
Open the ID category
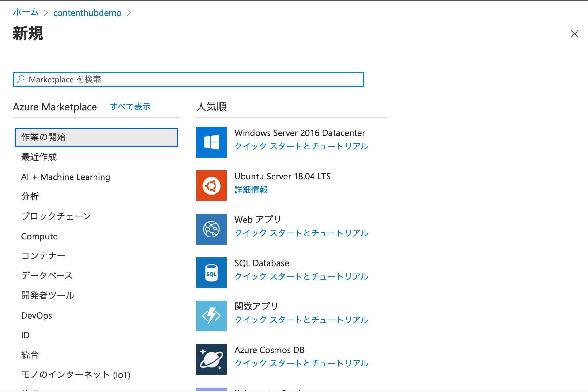[25, 335]
